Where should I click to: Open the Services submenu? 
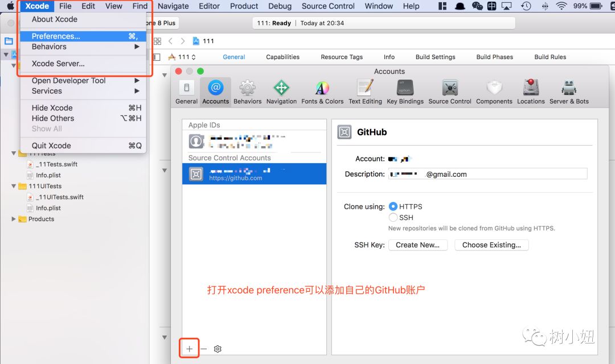pos(83,91)
